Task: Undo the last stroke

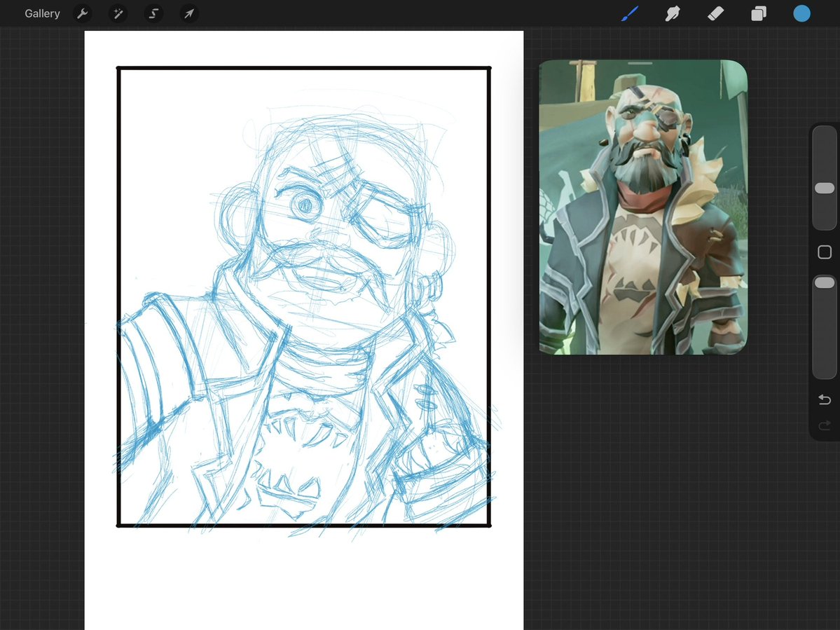Action: tap(825, 399)
